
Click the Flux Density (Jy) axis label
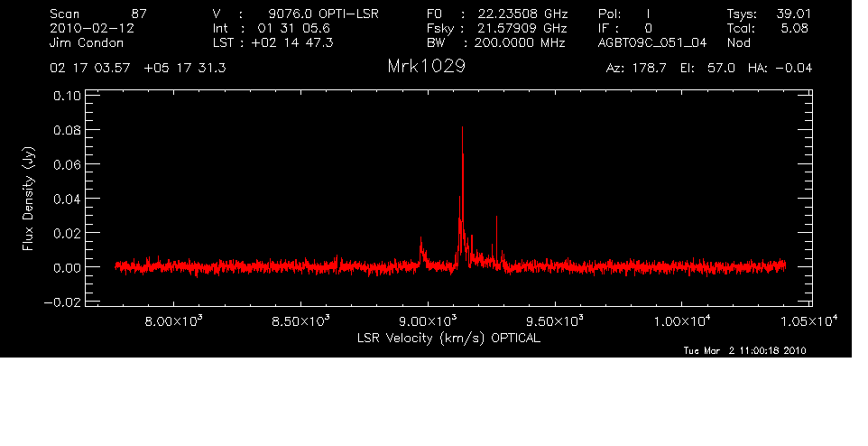click(x=29, y=200)
